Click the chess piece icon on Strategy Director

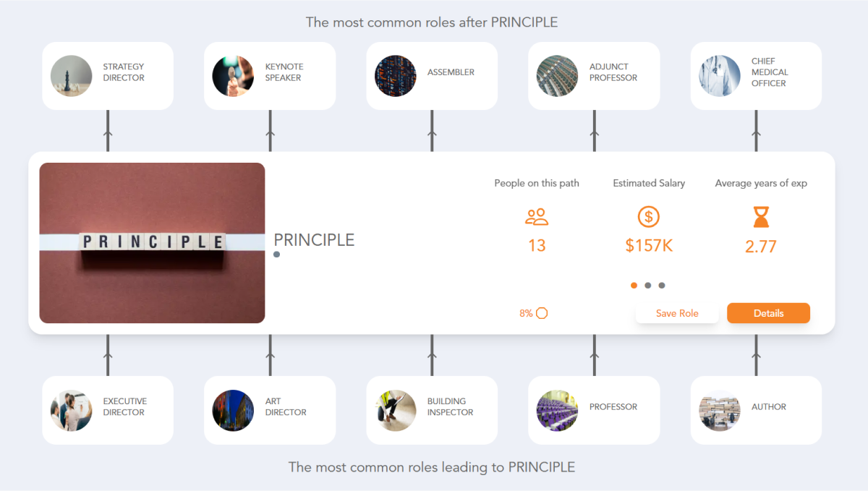pyautogui.click(x=71, y=75)
